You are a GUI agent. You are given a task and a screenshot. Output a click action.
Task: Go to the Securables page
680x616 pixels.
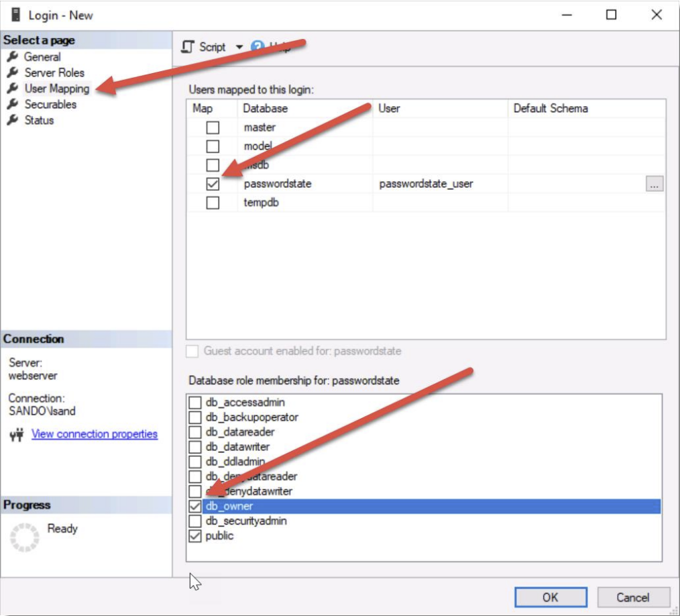[50, 104]
